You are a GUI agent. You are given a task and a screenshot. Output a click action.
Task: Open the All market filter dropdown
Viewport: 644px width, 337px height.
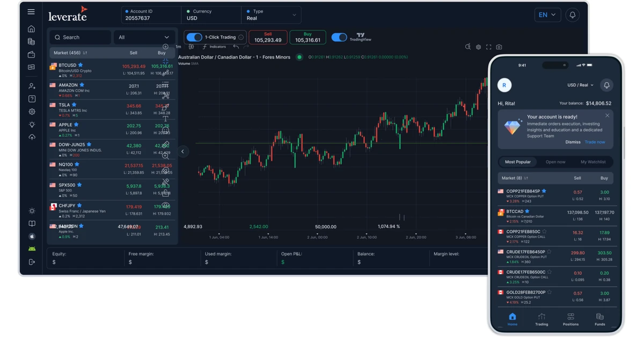pyautogui.click(x=144, y=37)
